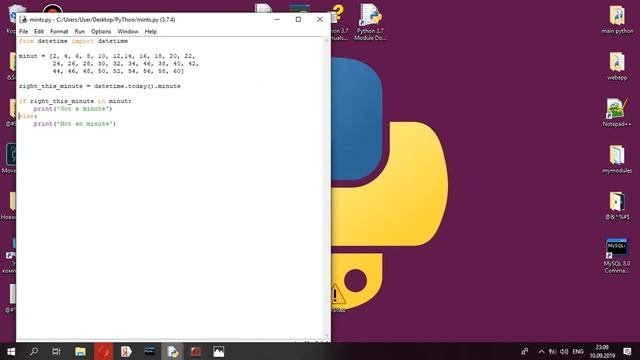640x360 pixels.
Task: Open the File menu in IDLE
Action: click(24, 31)
